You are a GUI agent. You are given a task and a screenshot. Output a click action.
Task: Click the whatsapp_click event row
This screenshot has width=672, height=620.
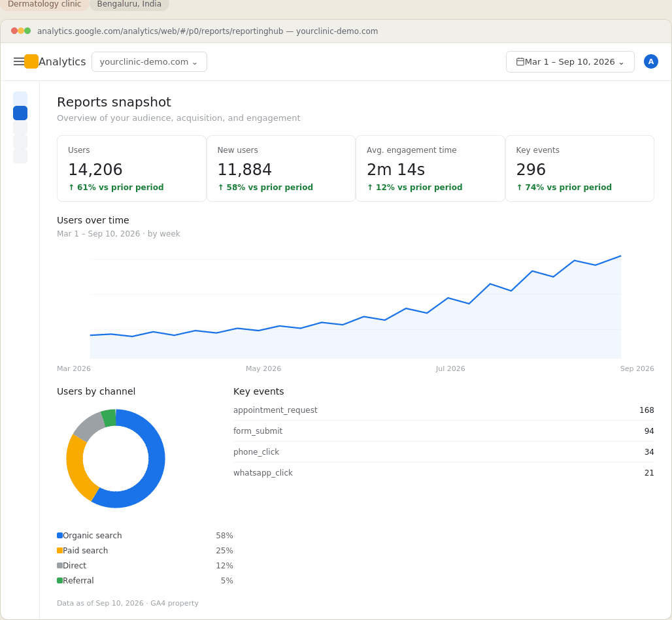[x=444, y=473]
